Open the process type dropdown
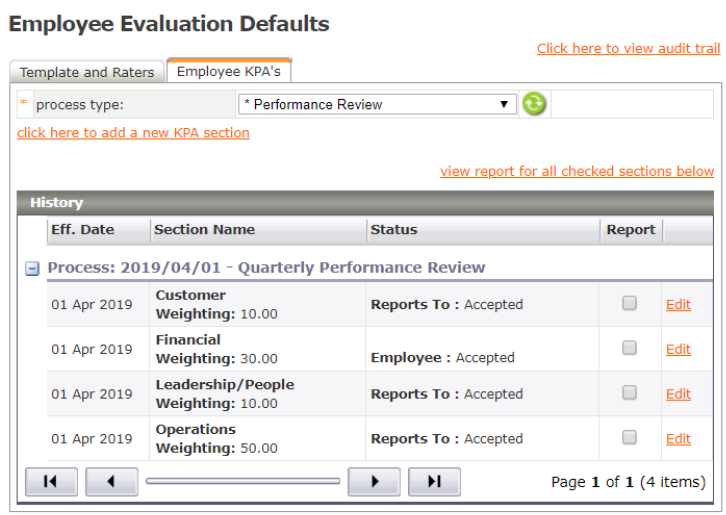The image size is (726, 515). click(x=377, y=104)
